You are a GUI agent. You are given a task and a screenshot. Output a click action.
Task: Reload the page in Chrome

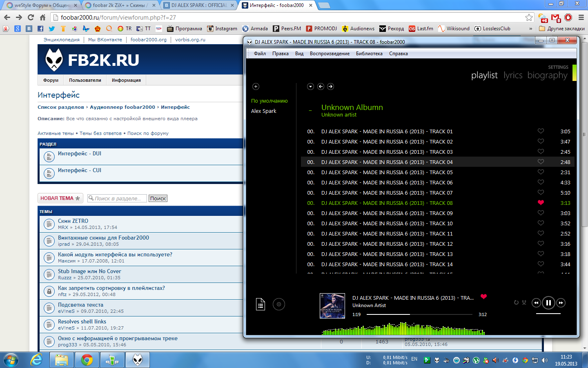click(31, 17)
